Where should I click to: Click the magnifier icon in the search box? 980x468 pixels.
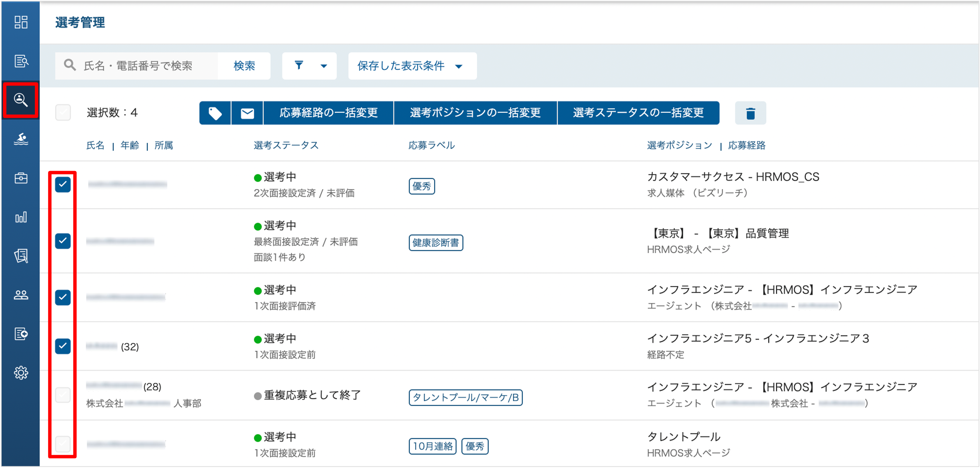click(70, 65)
